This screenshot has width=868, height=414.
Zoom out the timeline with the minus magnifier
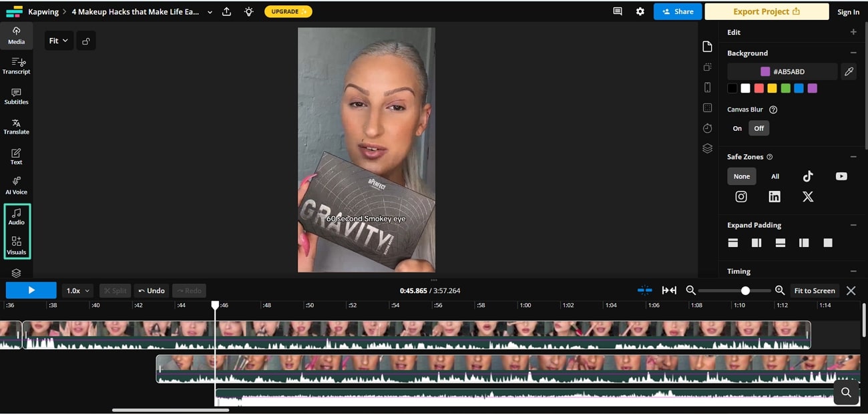691,290
